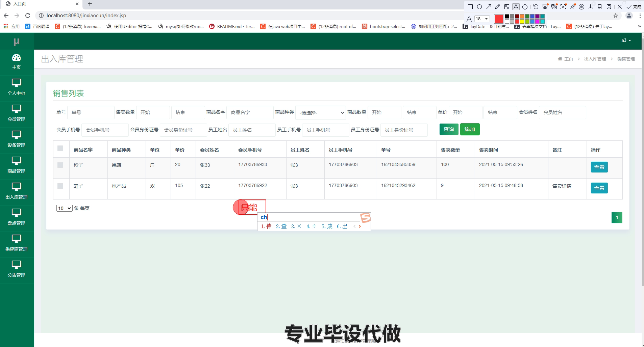Click the 会员手机号 input field
The width and height of the screenshot is (644, 347).
point(105,130)
